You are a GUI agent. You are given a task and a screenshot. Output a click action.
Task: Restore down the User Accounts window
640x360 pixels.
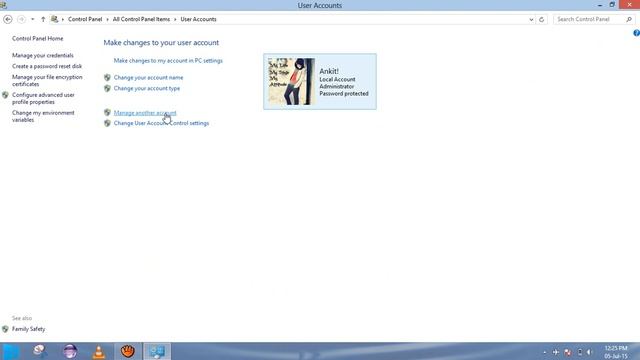tap(612, 5)
